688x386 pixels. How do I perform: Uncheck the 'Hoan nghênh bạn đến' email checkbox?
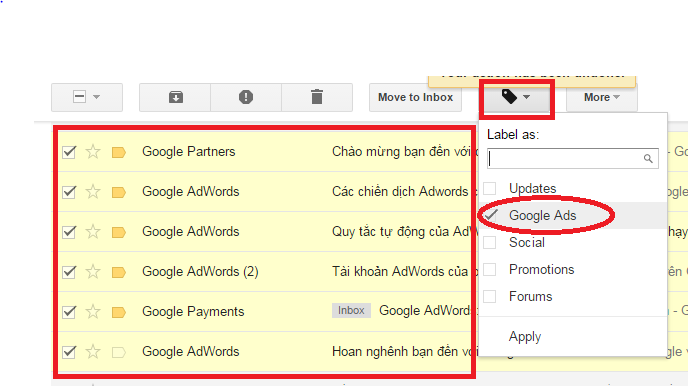[69, 352]
